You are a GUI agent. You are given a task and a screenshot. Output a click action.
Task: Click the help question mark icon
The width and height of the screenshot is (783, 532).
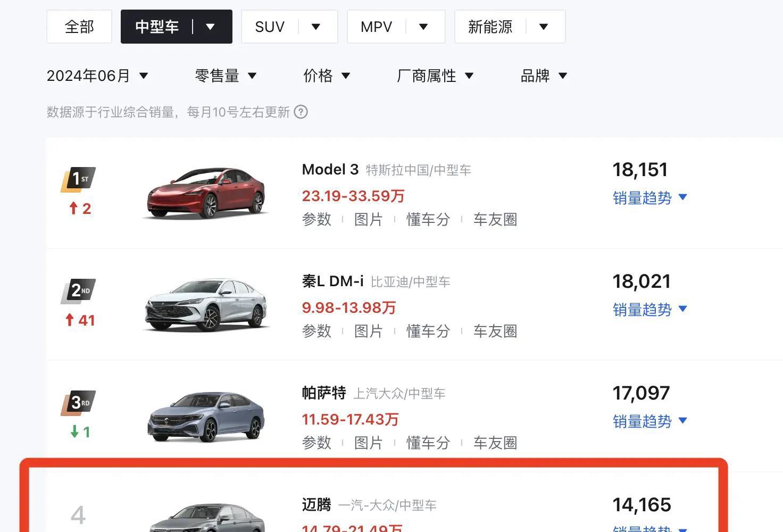301,112
